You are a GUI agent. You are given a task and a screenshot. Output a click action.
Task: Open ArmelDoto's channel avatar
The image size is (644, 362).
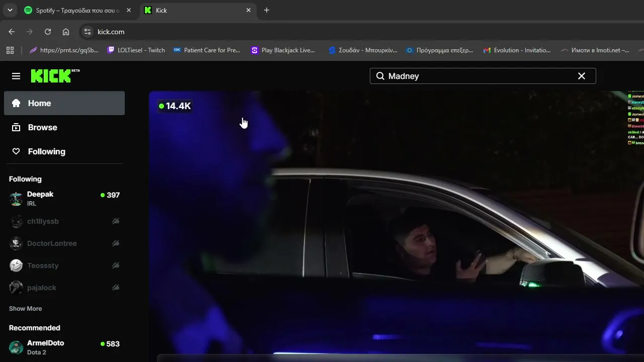[x=16, y=347]
